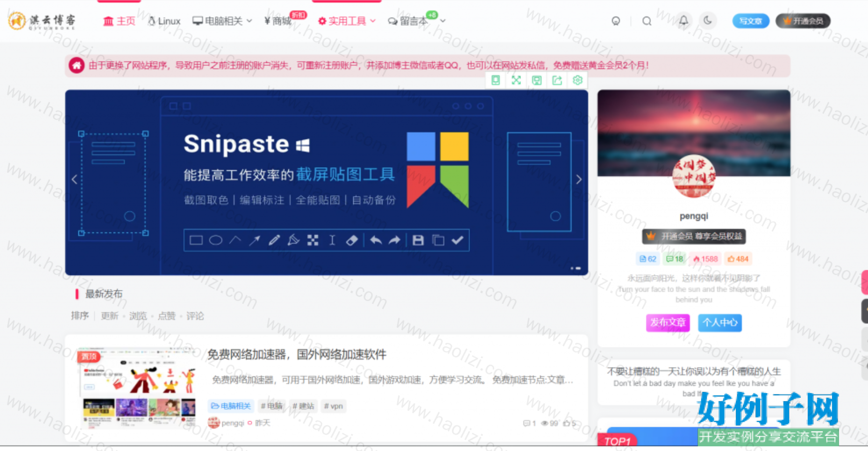Click the green fullscreen expand icon
Viewport: 868px width, 451px height.
tap(516, 80)
